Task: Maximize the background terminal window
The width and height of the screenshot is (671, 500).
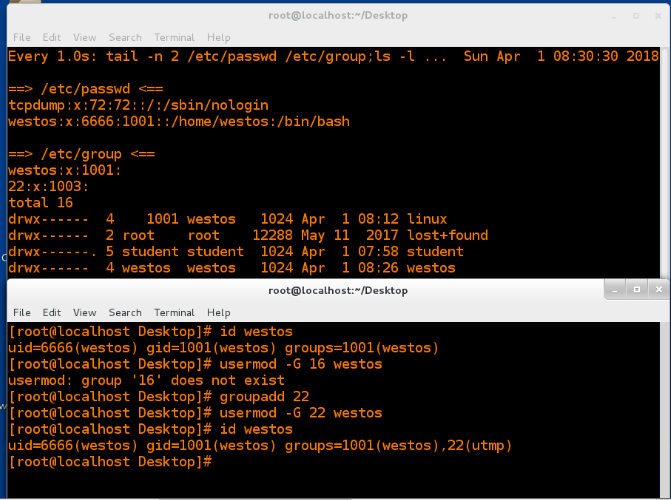Action: tap(636, 16)
